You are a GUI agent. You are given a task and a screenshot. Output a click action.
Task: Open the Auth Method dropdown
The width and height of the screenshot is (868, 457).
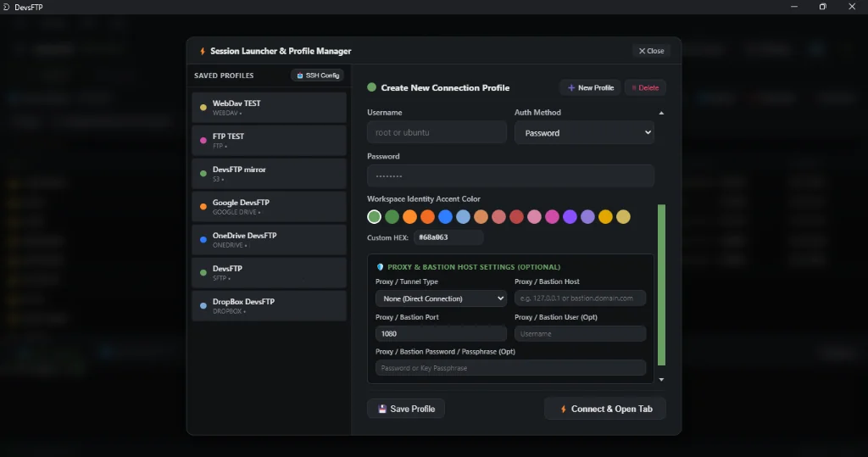[584, 133]
